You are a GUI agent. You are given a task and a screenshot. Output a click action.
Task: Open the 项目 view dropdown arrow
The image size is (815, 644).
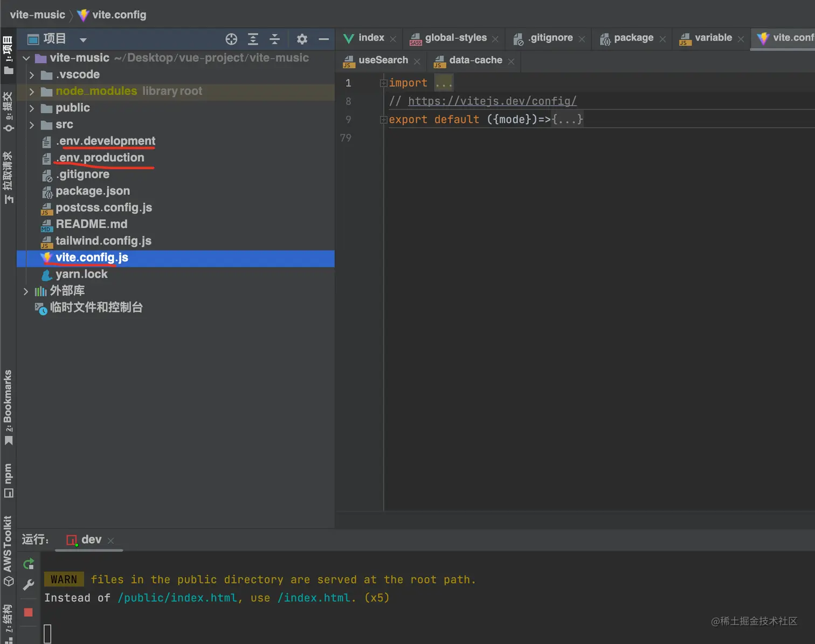[83, 40]
